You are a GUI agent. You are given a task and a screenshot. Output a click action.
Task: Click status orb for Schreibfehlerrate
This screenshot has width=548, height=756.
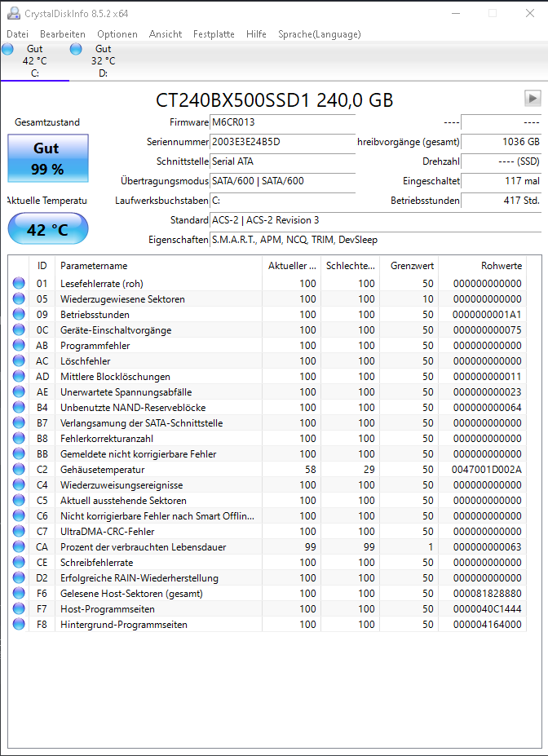click(x=19, y=562)
